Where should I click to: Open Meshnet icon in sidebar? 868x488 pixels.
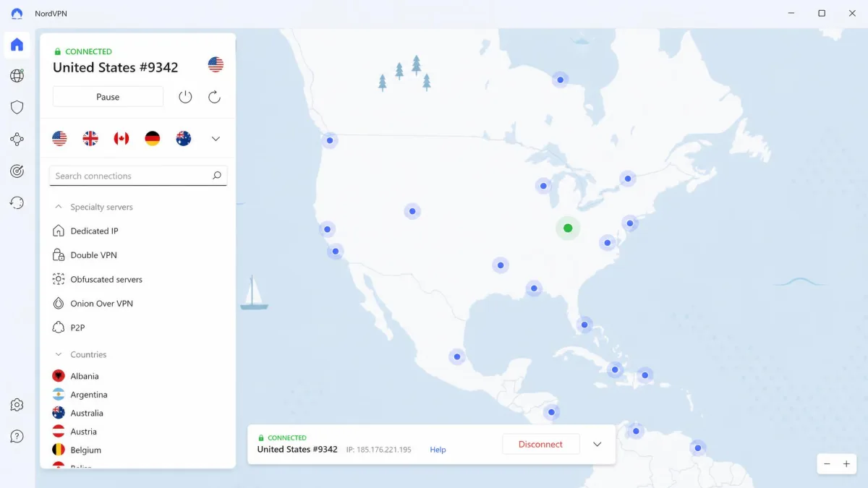point(17,140)
